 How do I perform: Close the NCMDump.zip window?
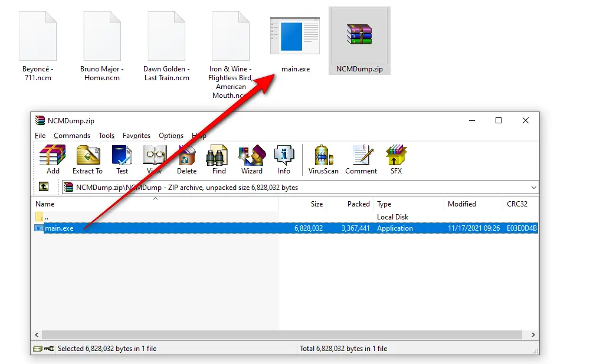(x=526, y=120)
